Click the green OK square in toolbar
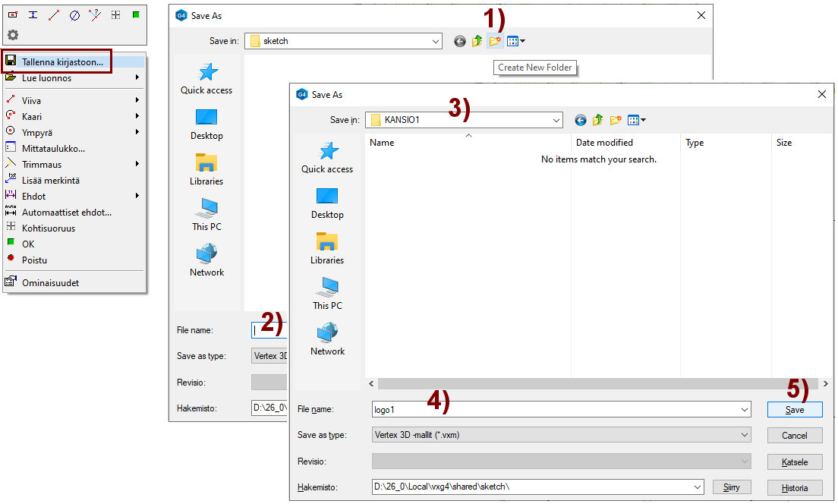Viewport: 838px width, 504px height. pyautogui.click(x=136, y=14)
